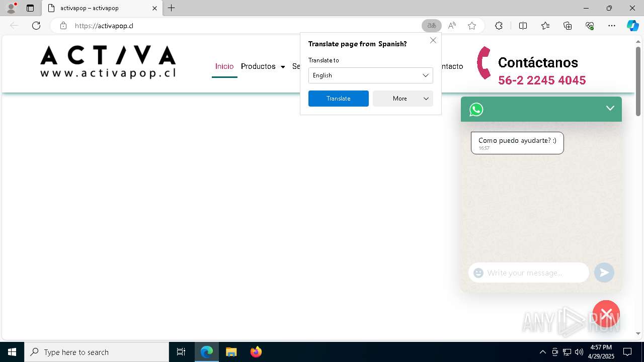This screenshot has height=362, width=644.
Task: Click the Contáctanos heading
Action: (538, 63)
